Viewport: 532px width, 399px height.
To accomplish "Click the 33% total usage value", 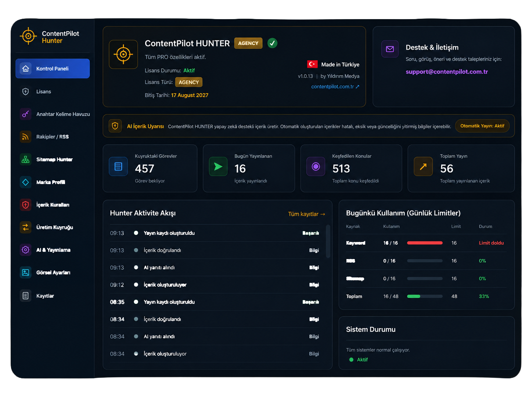I will coord(484,296).
